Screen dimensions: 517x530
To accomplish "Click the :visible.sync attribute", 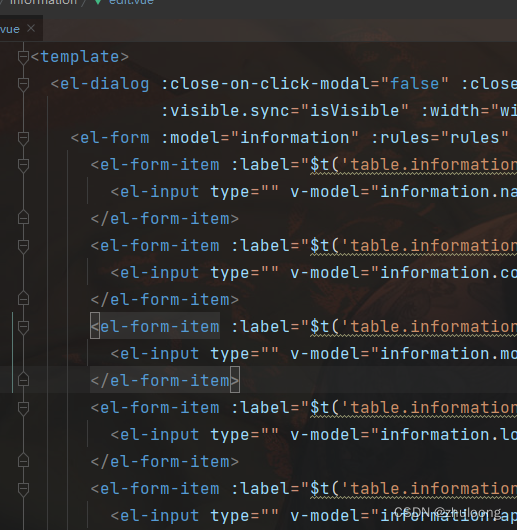I will 225,111.
